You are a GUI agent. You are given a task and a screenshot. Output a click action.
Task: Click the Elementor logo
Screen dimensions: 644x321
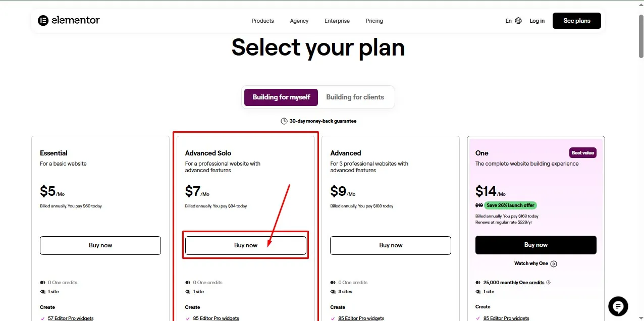69,20
